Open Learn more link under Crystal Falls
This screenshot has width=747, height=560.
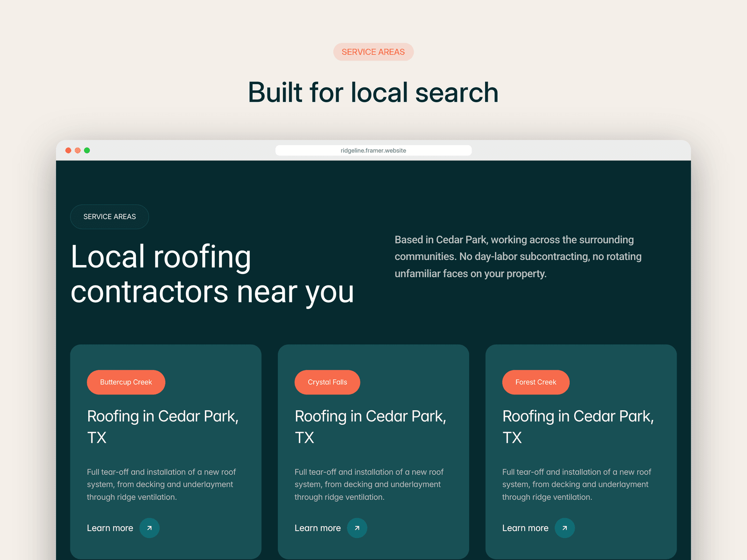tap(317, 528)
